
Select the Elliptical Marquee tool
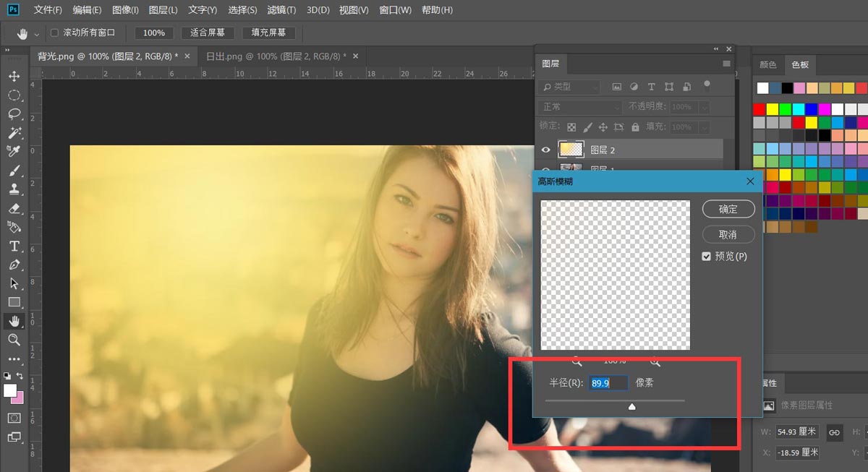(x=14, y=95)
